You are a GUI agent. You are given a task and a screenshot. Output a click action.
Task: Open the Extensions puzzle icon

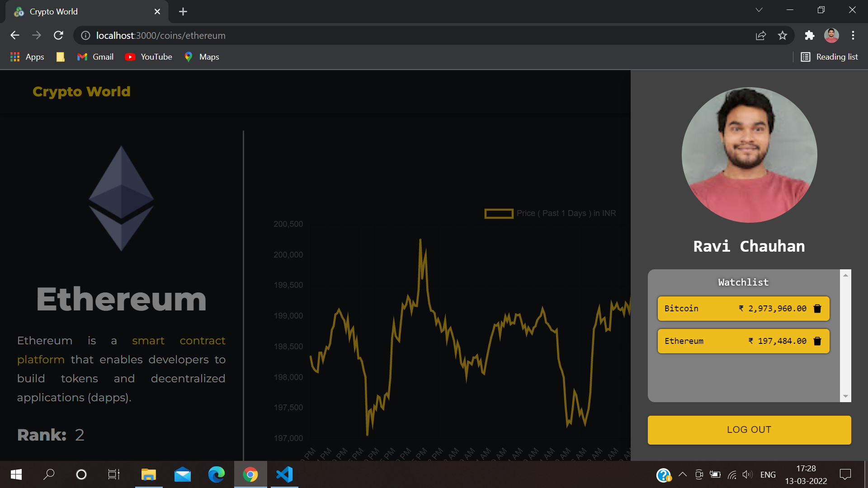[810, 35]
